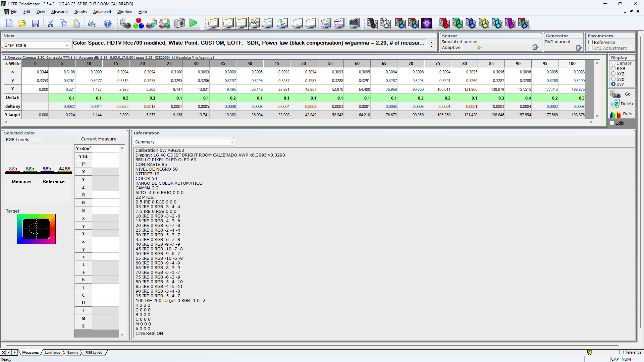Open the Gray scale view dropdown
644x362 pixels.
pos(36,45)
